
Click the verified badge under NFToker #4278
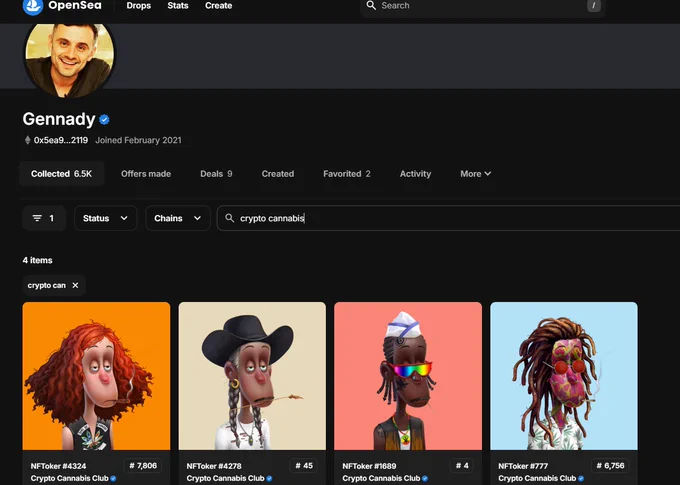269,478
